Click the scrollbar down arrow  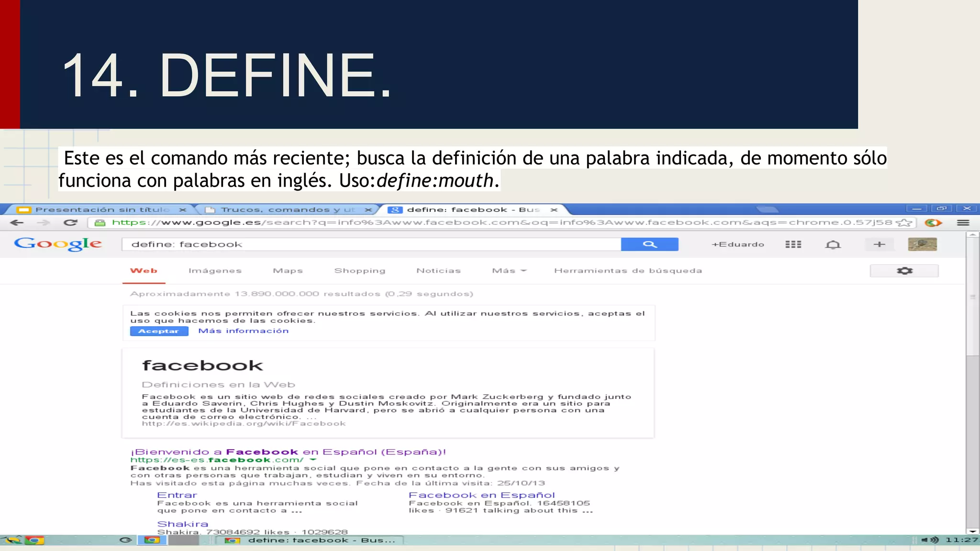(972, 531)
